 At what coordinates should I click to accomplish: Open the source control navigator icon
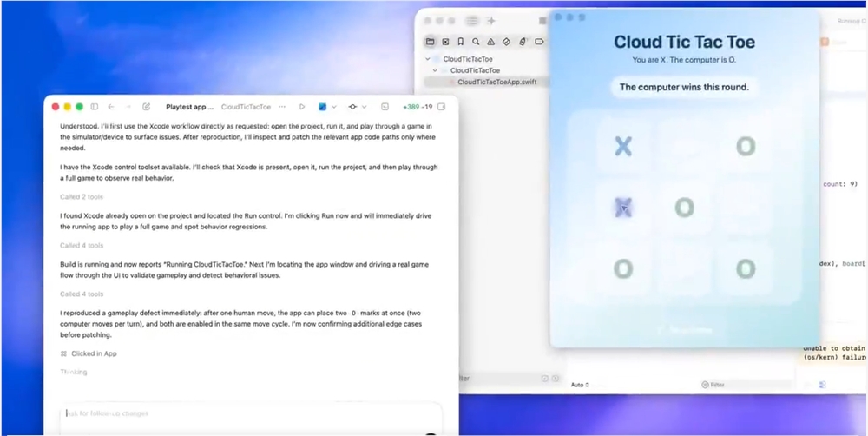pyautogui.click(x=445, y=41)
